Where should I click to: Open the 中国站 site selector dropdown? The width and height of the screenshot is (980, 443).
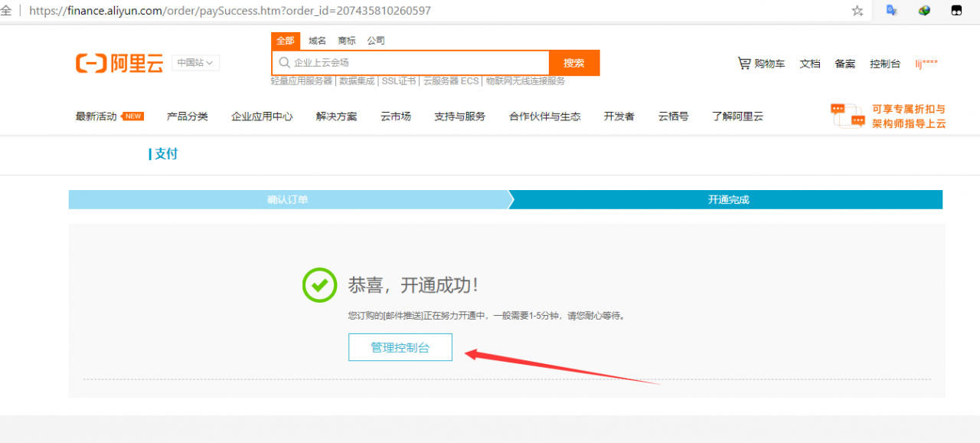195,63
